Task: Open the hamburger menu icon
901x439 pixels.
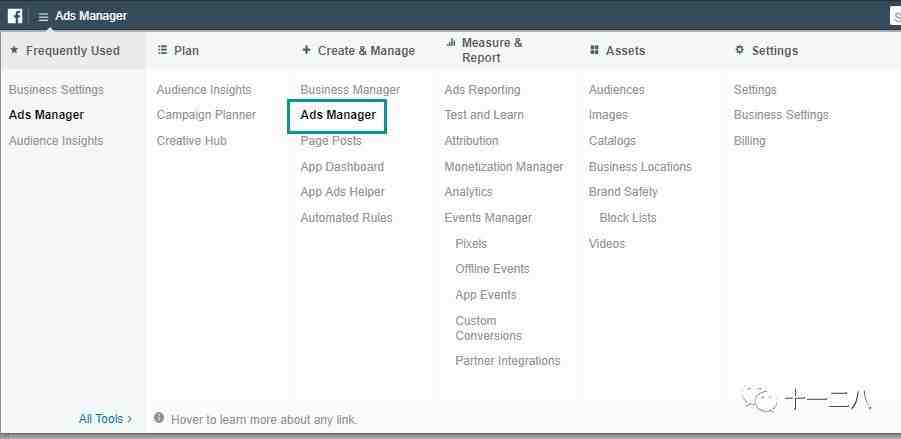Action: pos(43,17)
